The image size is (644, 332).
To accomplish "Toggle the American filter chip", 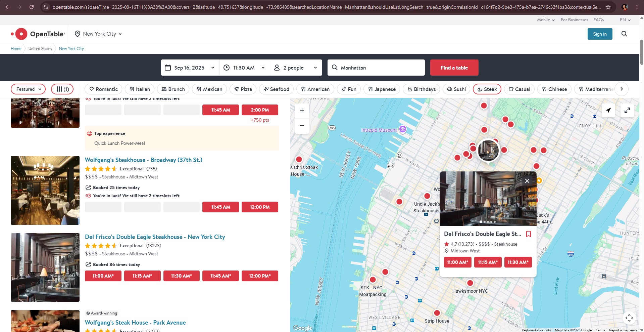I will pos(315,89).
